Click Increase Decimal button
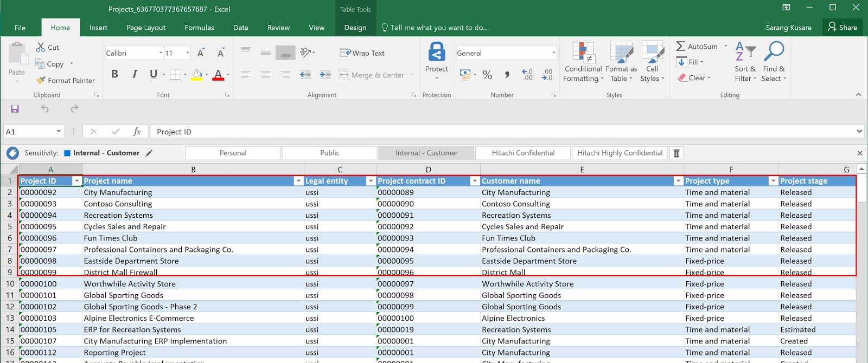Image resolution: width=868 pixels, height=363 pixels. pos(527,74)
